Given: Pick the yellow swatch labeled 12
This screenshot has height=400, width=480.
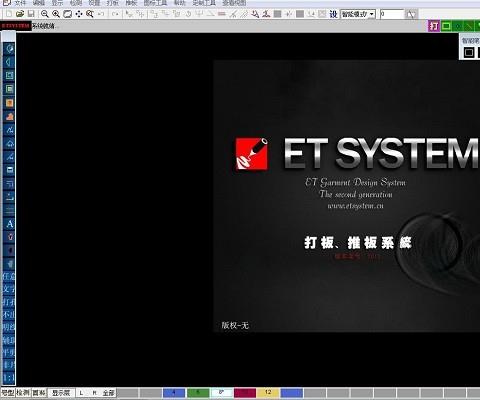Looking at the screenshot, I should tap(268, 393).
